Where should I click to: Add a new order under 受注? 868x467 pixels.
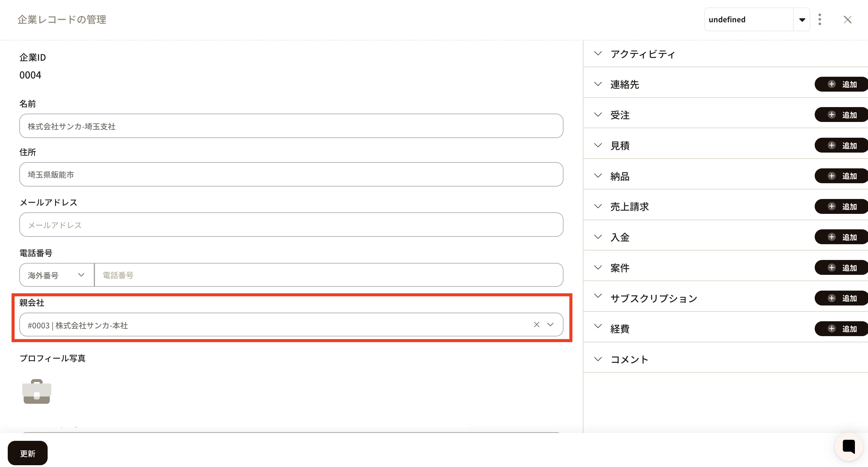[842, 115]
